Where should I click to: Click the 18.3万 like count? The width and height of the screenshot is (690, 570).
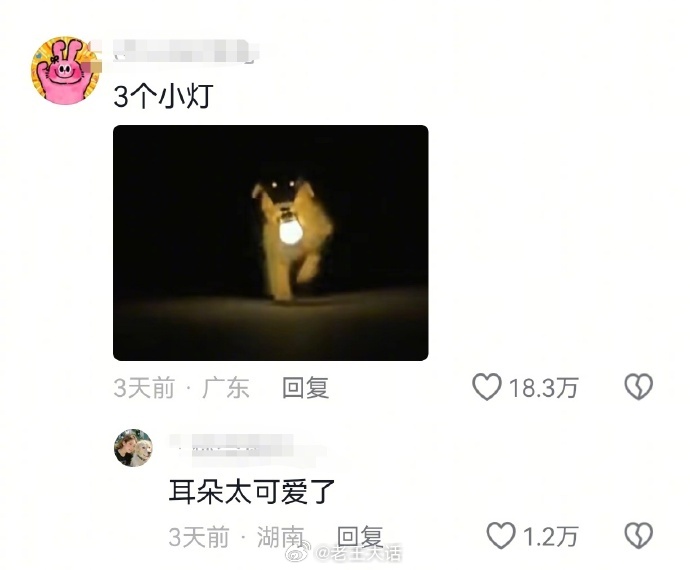click(543, 388)
